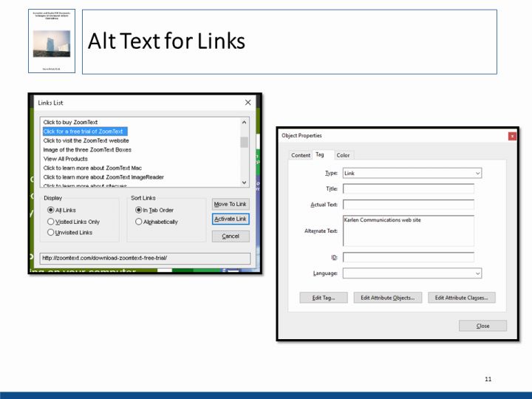
Task: Click the Title input field
Action: point(408,188)
